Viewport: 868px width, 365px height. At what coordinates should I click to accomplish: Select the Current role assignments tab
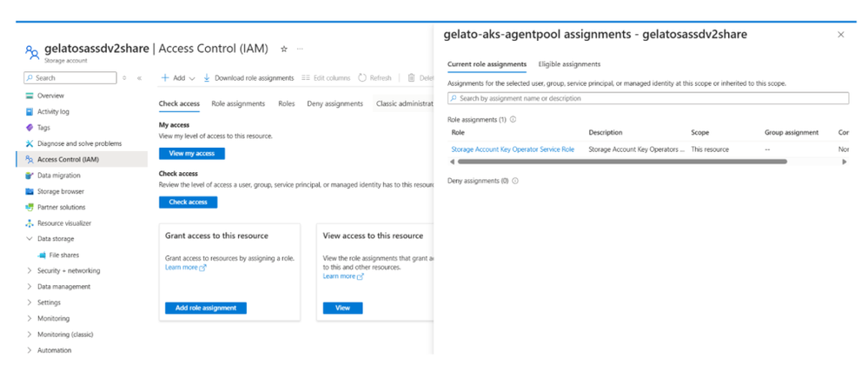pos(487,64)
